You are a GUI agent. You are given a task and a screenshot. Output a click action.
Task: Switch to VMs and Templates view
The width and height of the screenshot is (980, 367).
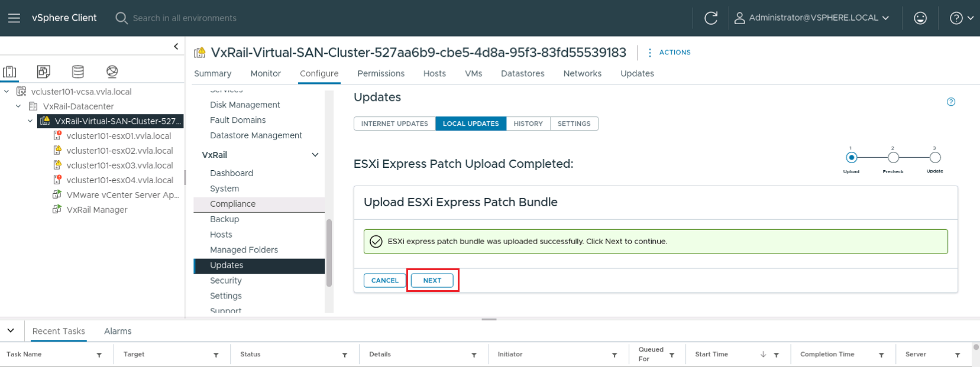coord(43,72)
